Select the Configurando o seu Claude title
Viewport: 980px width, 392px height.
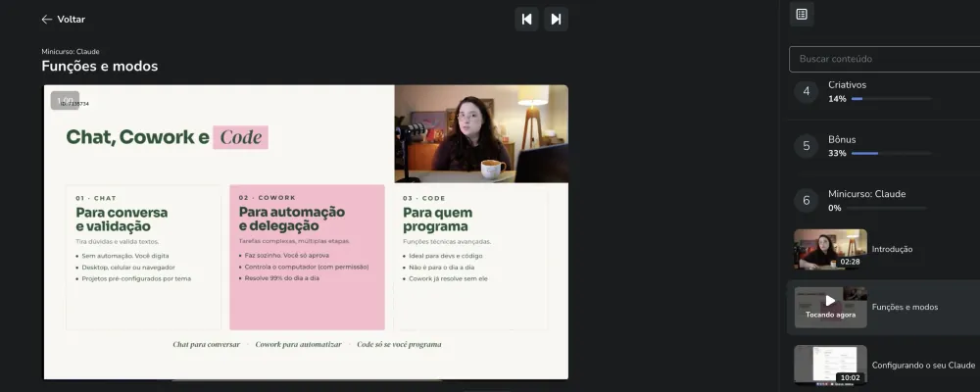click(x=923, y=366)
